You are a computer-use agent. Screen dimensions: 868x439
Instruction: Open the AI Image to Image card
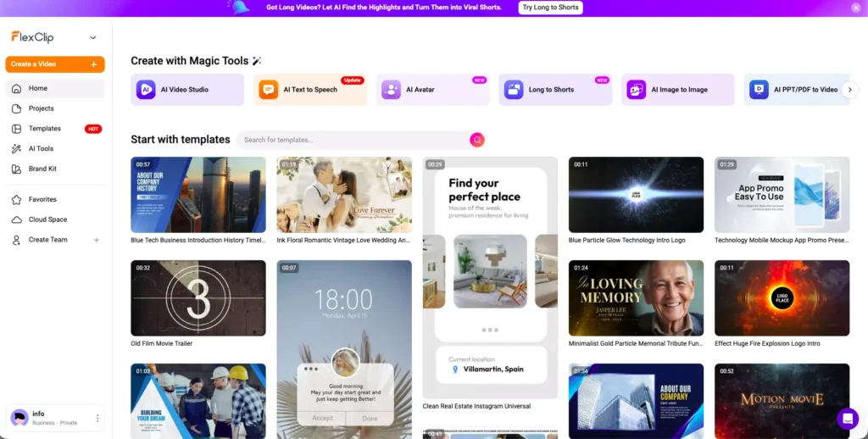[x=678, y=90]
